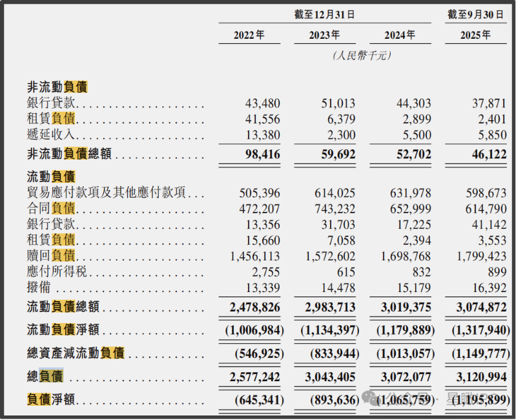Click the 2024年 column header
This screenshot has height=420, width=516.
tap(400, 36)
